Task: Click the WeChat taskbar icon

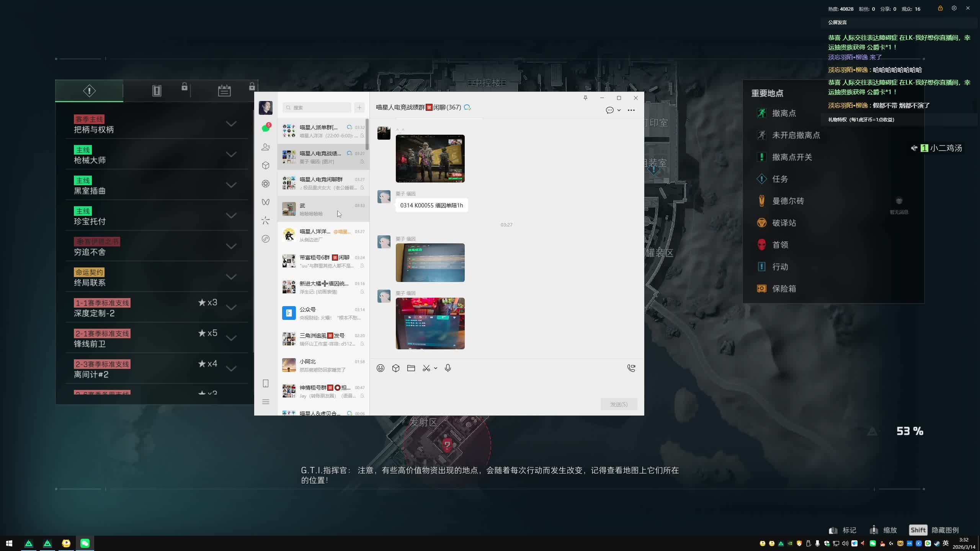Action: point(85,543)
